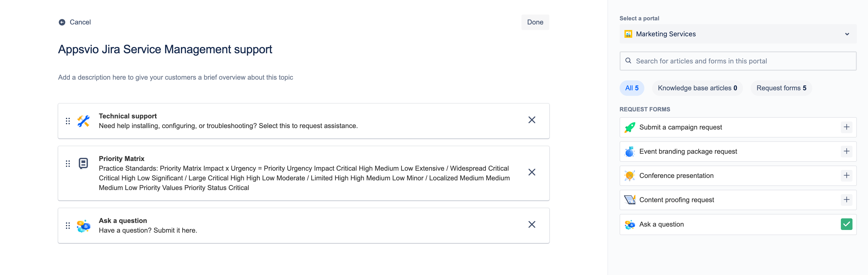Click the portal search field

click(738, 61)
